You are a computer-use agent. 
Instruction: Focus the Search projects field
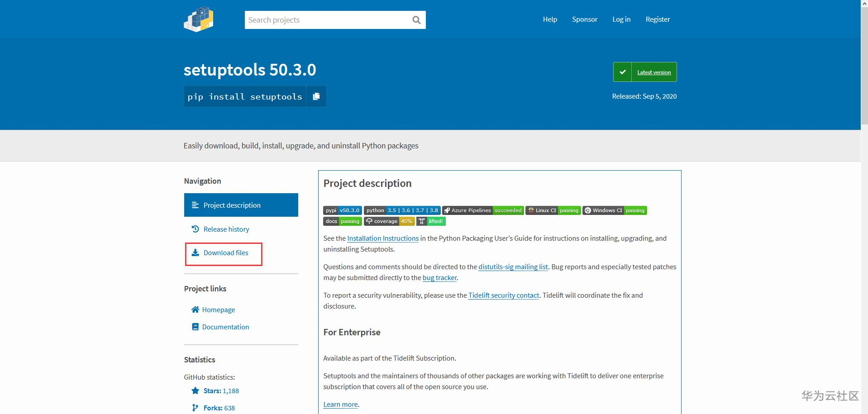pyautogui.click(x=327, y=20)
